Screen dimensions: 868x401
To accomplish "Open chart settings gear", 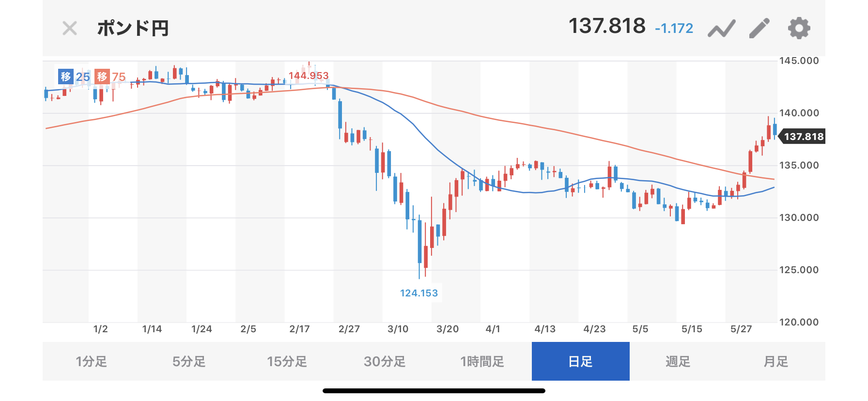I will pyautogui.click(x=799, y=29).
